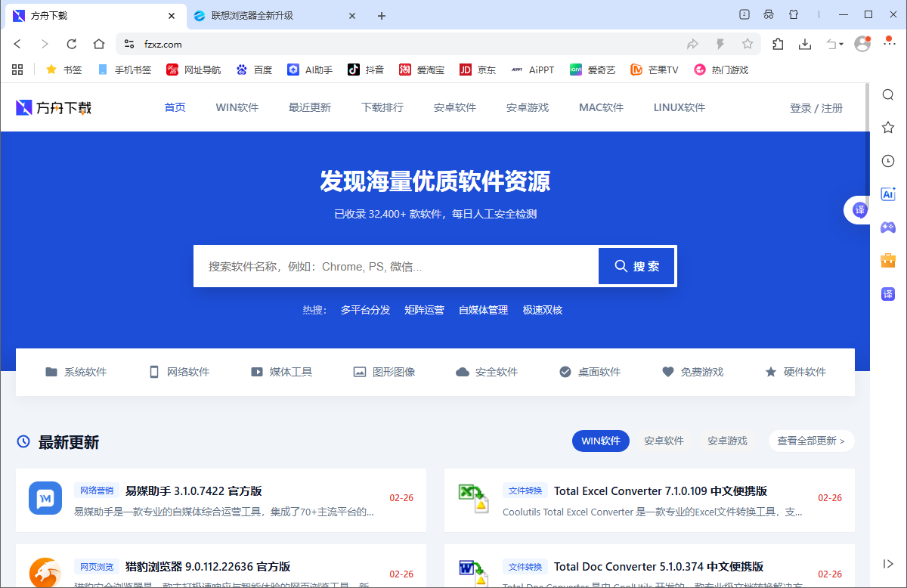Click the 搜索 search button
This screenshot has height=588, width=907.
[636, 265]
